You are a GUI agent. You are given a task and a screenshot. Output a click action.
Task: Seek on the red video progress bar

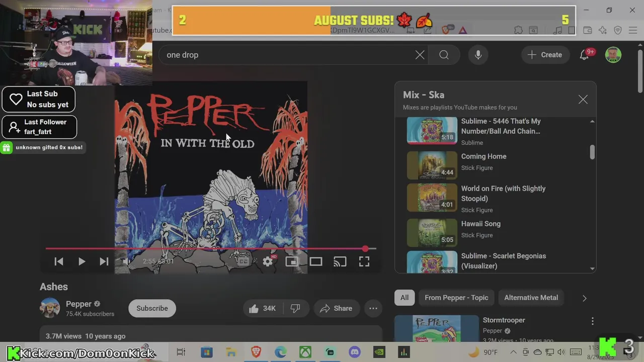(x=210, y=248)
